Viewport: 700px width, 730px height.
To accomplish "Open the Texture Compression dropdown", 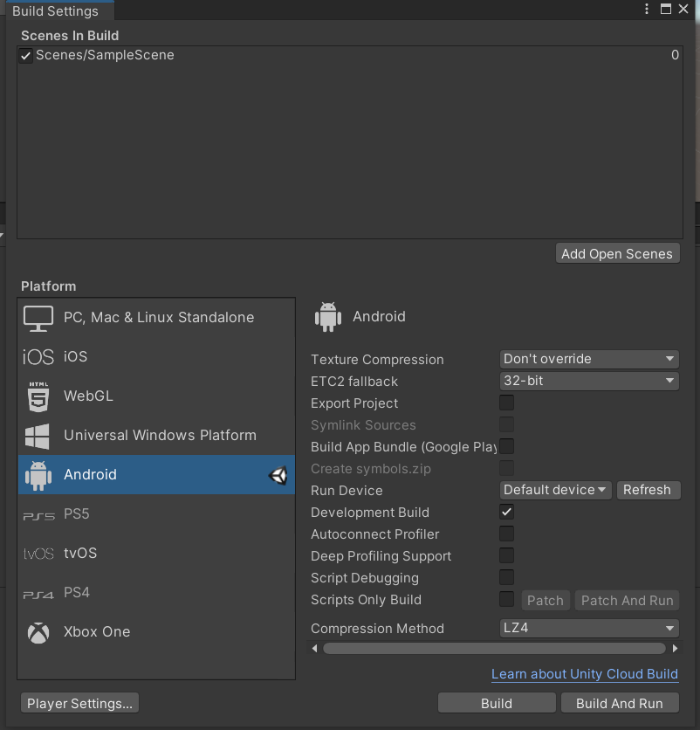I will coord(588,359).
